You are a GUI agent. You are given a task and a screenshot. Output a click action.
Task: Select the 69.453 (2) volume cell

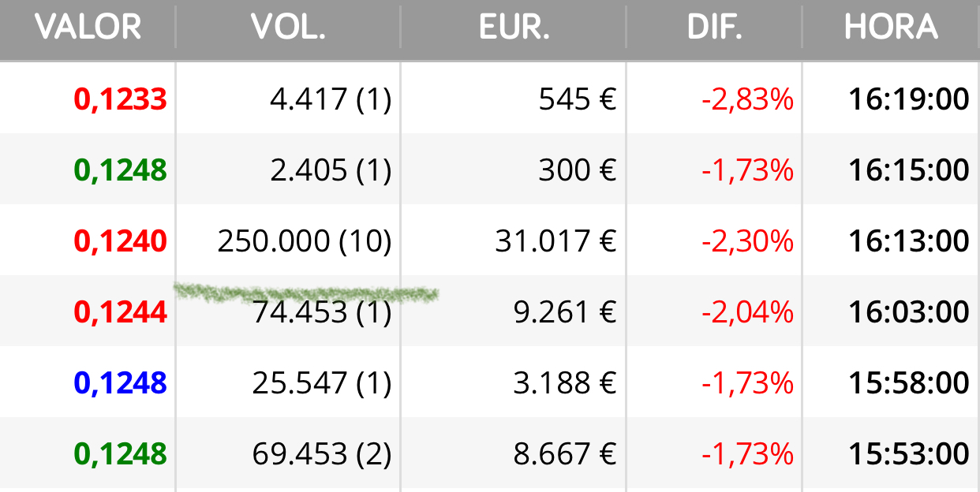(322, 454)
